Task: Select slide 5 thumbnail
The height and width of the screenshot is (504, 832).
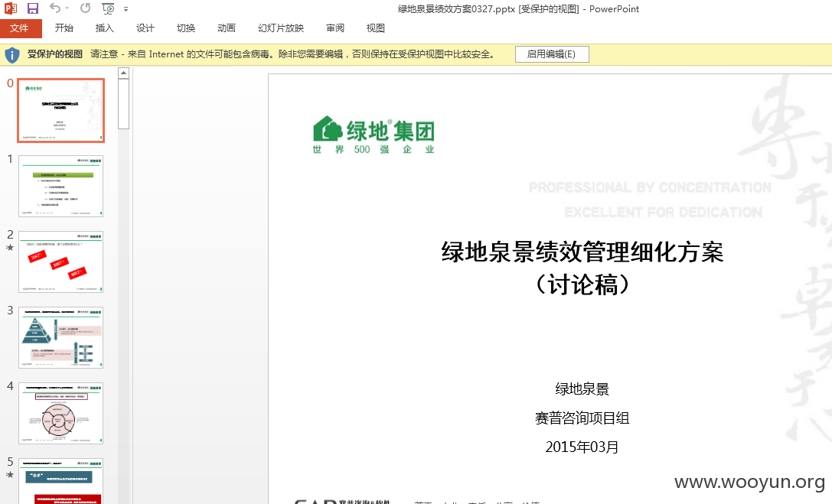Action: click(61, 481)
